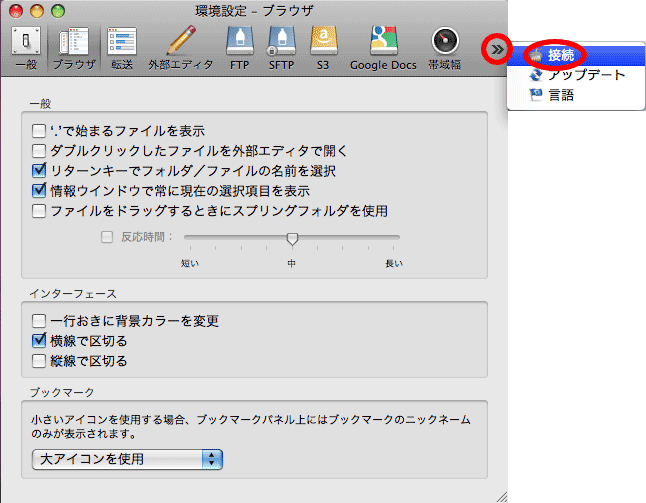Click the 短い slider label

(x=190, y=264)
